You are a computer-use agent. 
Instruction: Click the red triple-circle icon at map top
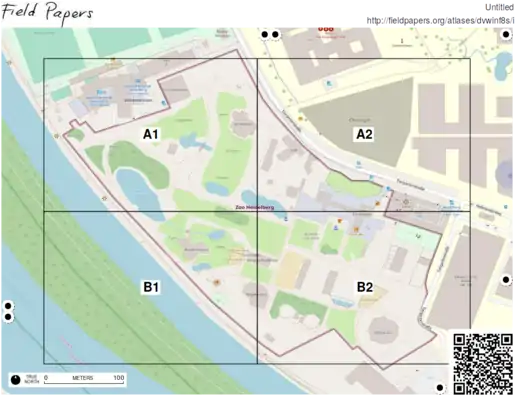coord(325,29)
